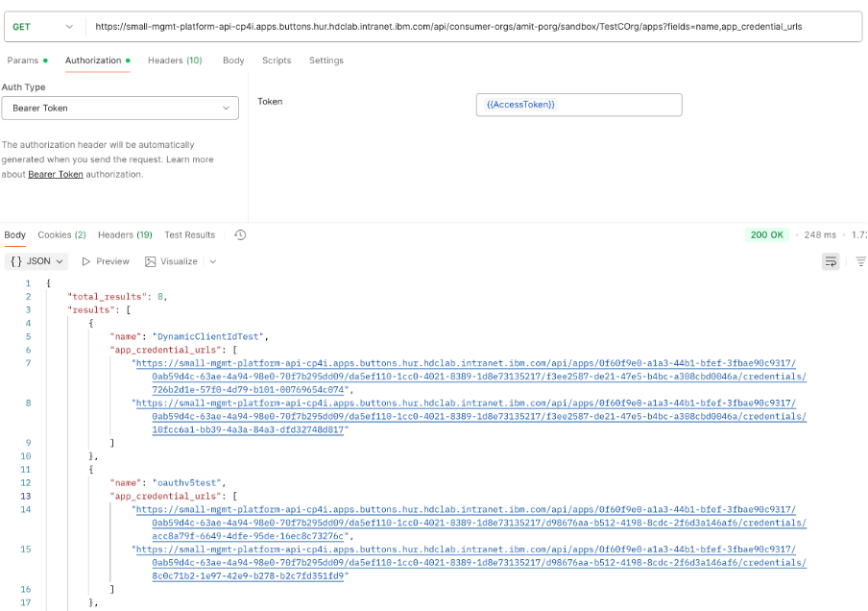This screenshot has height=611, width=868.
Task: Open the Bearer Token documentation link
Action: coord(56,175)
